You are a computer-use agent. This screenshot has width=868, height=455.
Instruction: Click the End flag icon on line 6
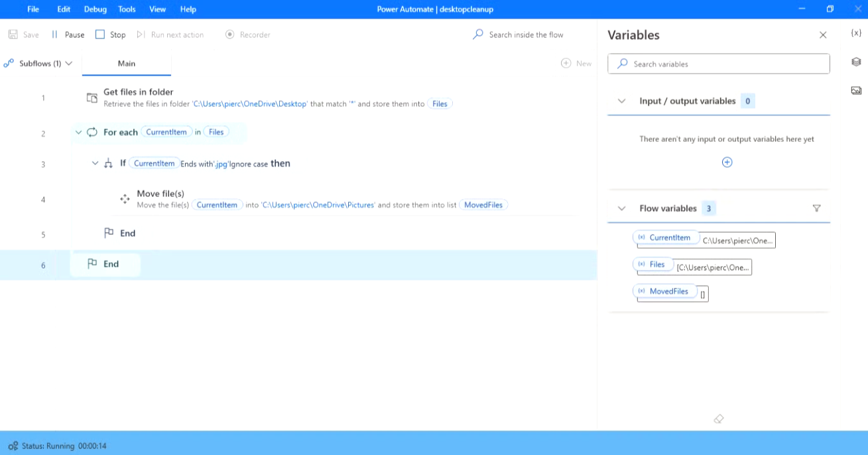click(92, 264)
